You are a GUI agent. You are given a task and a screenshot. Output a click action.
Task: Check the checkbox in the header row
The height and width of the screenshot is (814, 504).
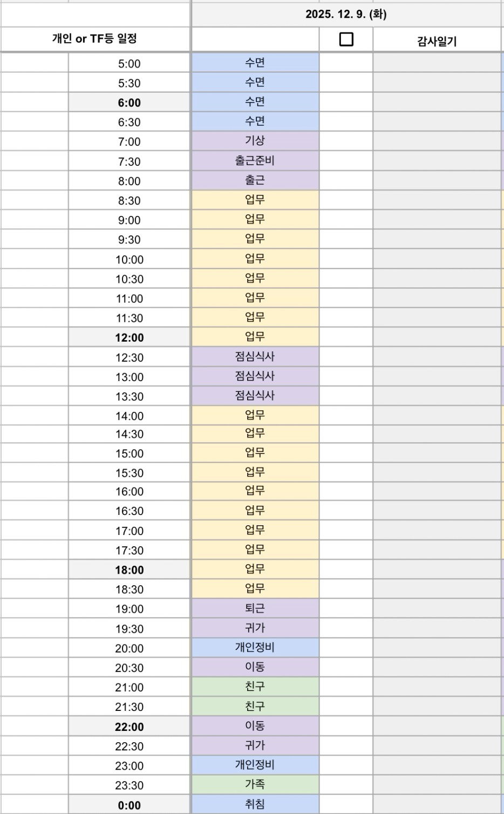346,39
